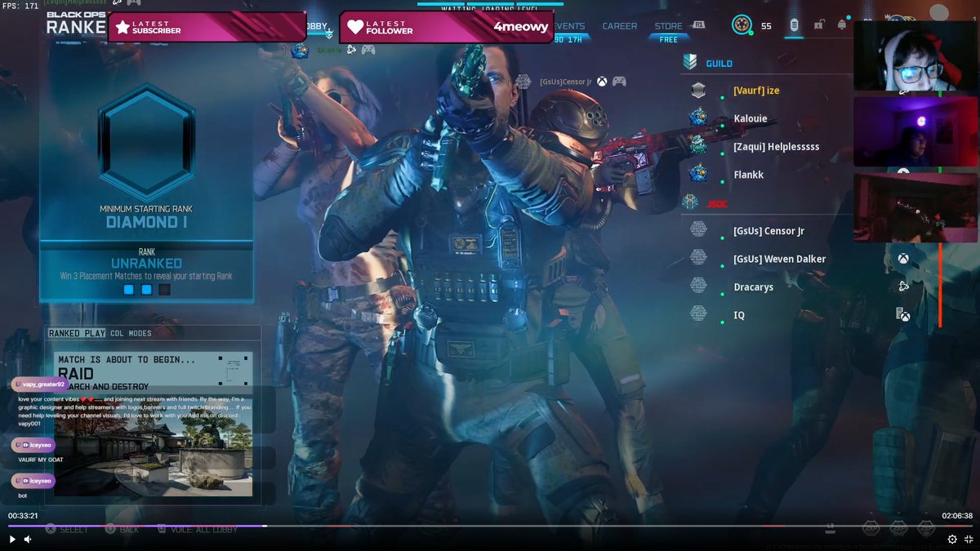Click Flankk's rank emblem icon
The image size is (980, 551).
697,173
